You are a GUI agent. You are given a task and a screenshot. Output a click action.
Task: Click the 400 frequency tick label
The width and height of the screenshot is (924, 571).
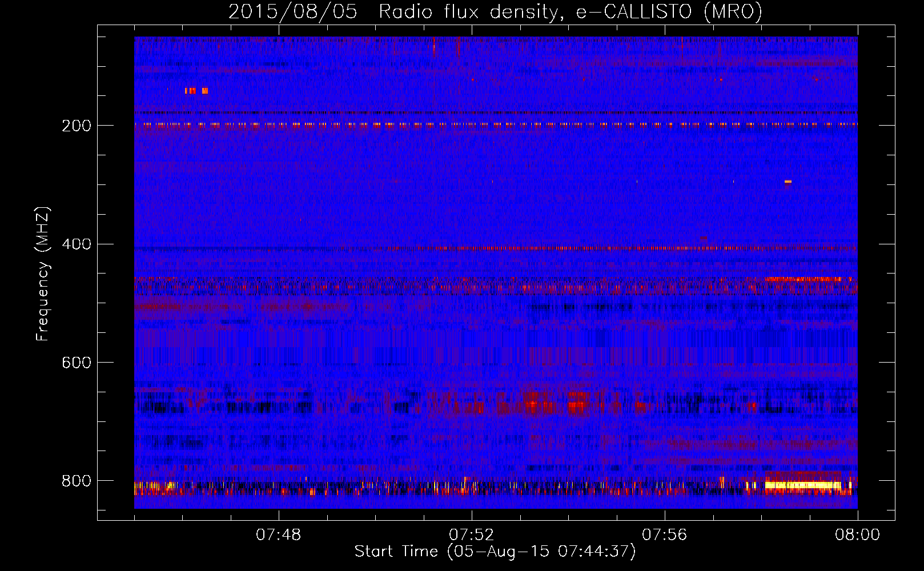click(x=77, y=244)
